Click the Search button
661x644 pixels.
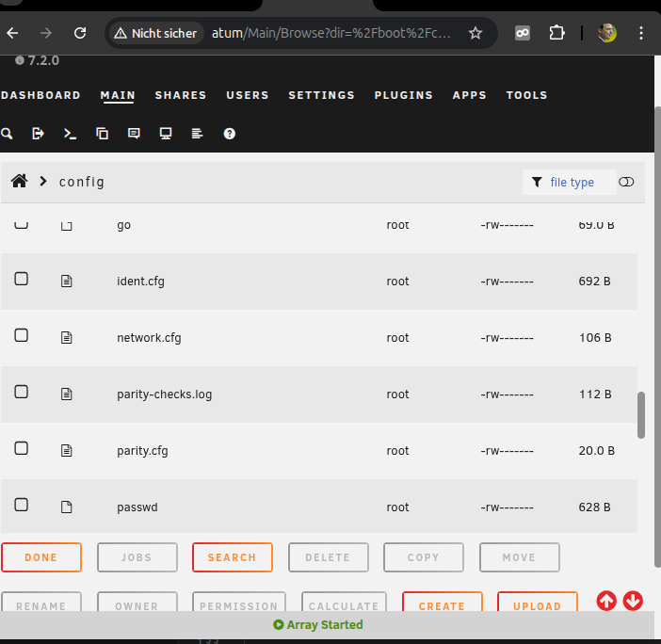(233, 557)
